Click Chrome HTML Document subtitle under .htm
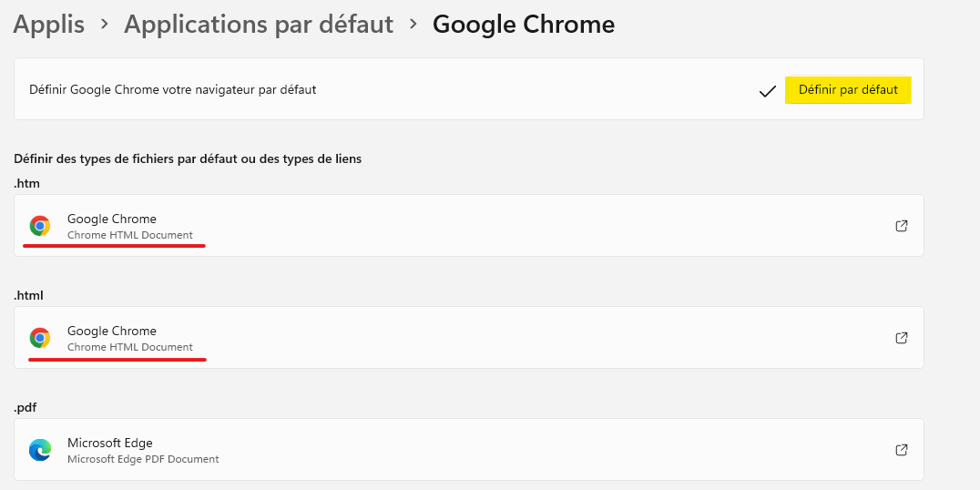This screenshot has height=490, width=980. 130,235
